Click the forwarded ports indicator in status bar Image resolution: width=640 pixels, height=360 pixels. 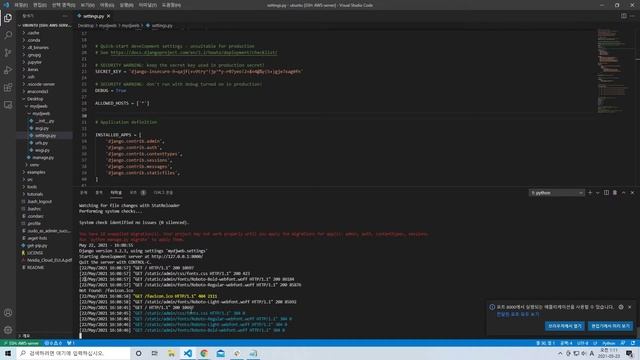point(71,343)
